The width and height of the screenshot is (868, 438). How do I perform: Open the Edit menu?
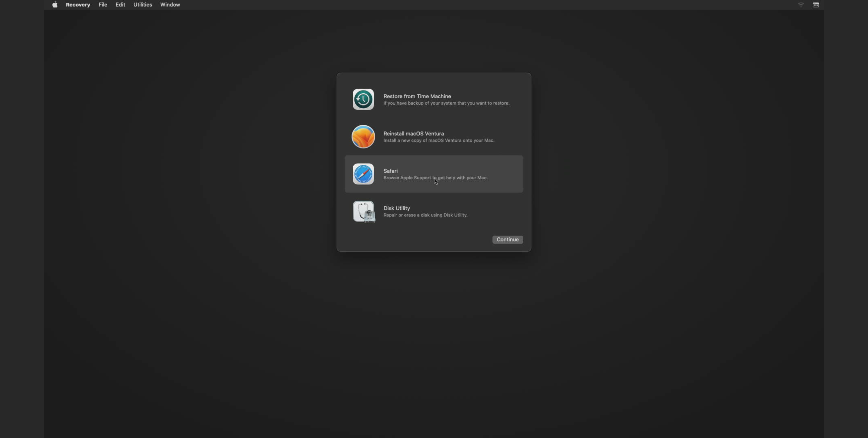pos(120,5)
